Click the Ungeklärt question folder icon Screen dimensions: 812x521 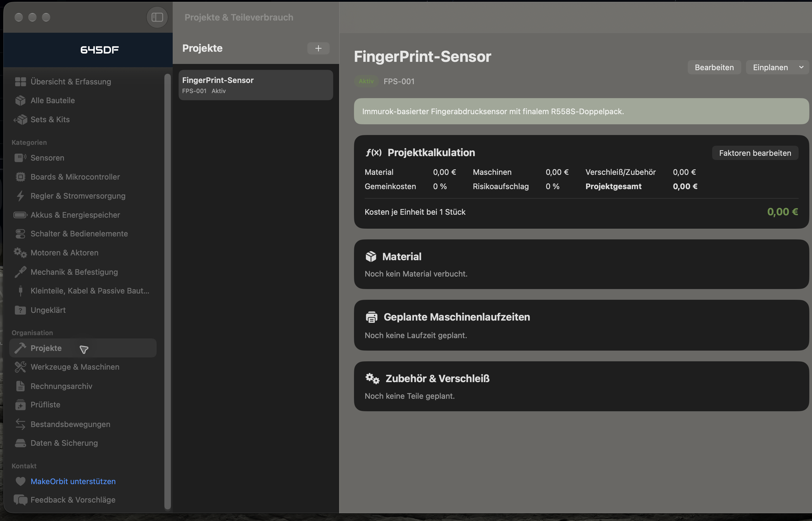pos(20,310)
